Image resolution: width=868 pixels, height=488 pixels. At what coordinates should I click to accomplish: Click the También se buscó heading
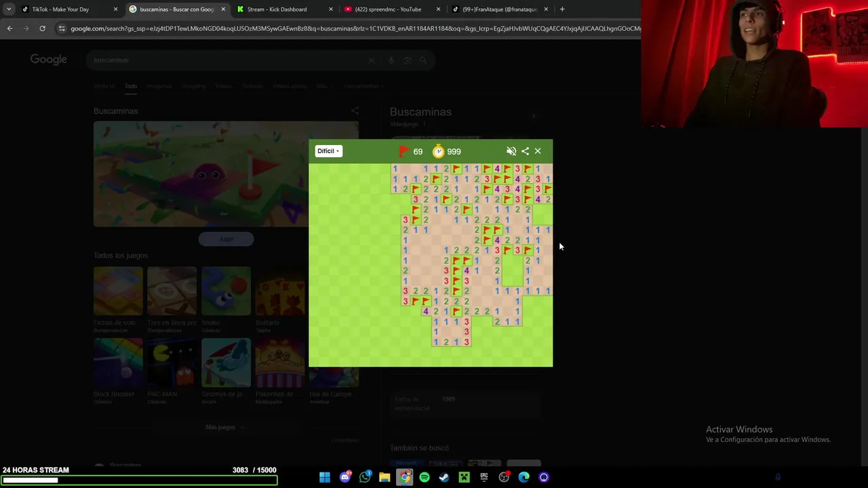(x=419, y=448)
